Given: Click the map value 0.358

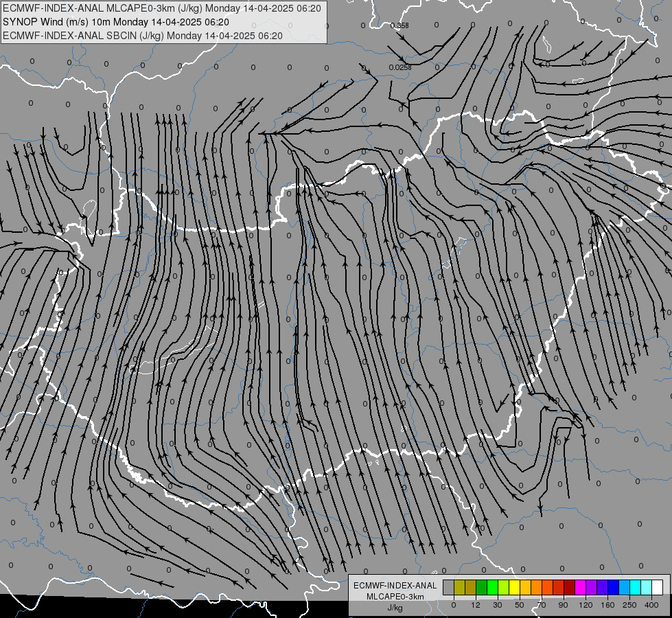Looking at the screenshot, I should [399, 25].
